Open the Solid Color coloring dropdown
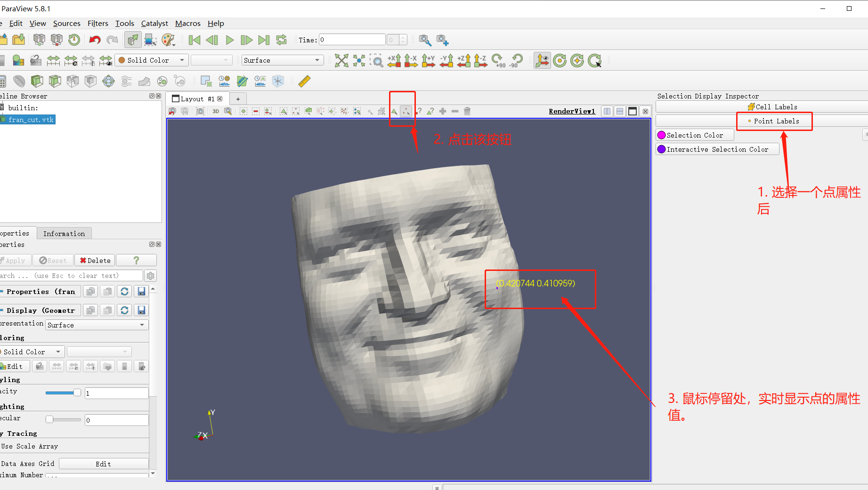Viewport: 868px width, 490px height. 151,60
